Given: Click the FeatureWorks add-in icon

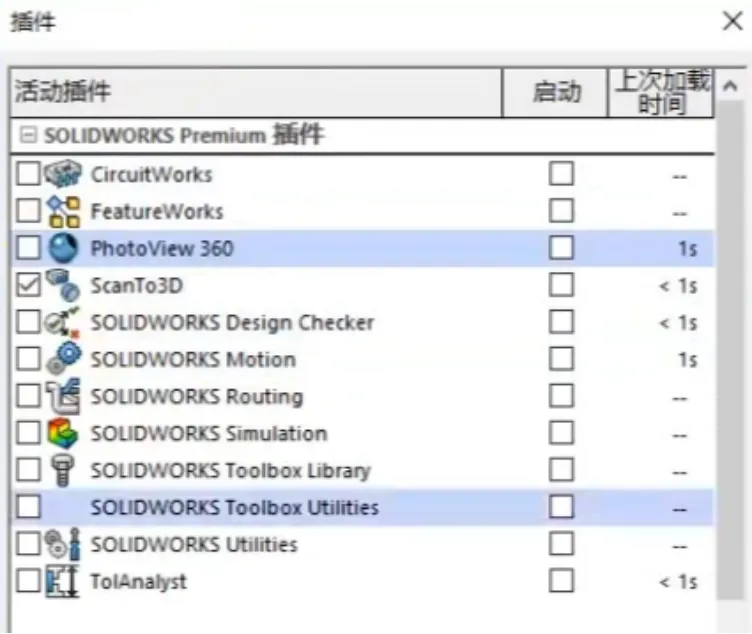Looking at the screenshot, I should click(63, 211).
